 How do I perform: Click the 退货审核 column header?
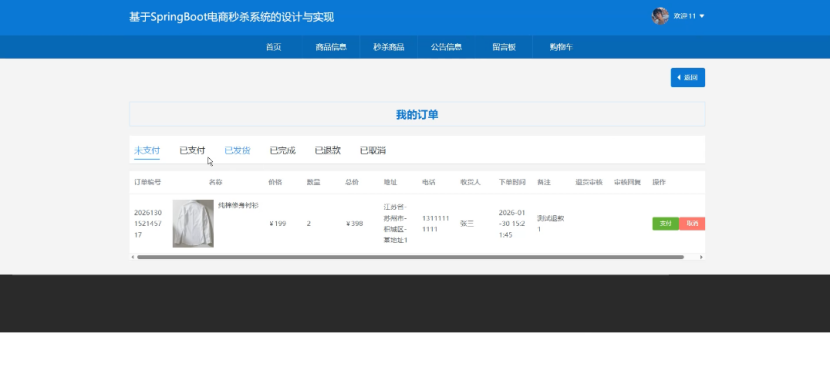point(589,182)
